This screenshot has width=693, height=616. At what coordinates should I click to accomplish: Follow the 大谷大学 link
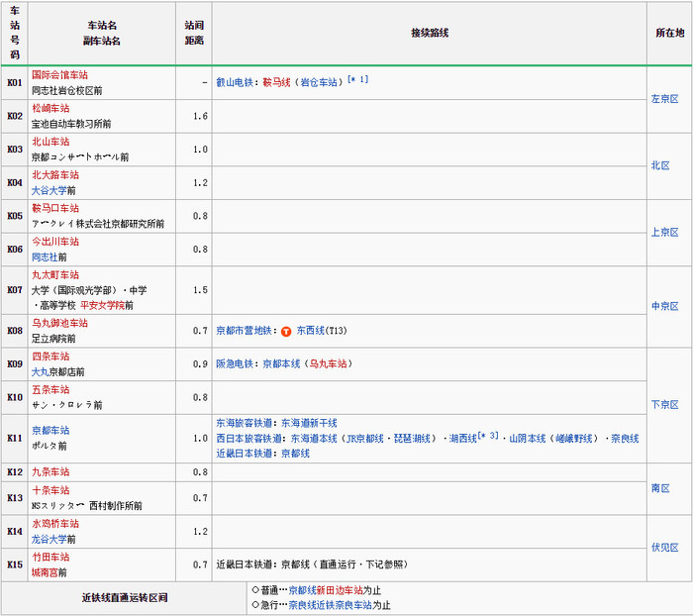(x=49, y=190)
